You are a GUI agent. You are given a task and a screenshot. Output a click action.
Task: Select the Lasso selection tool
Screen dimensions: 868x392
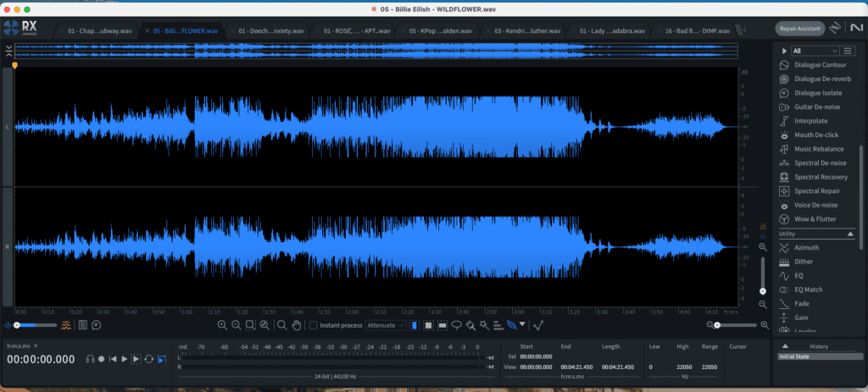click(x=457, y=325)
